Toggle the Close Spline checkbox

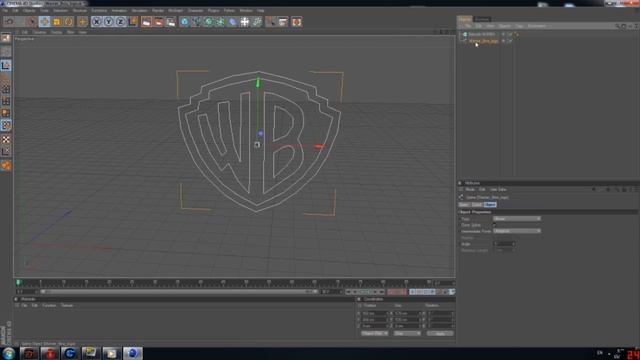click(494, 225)
